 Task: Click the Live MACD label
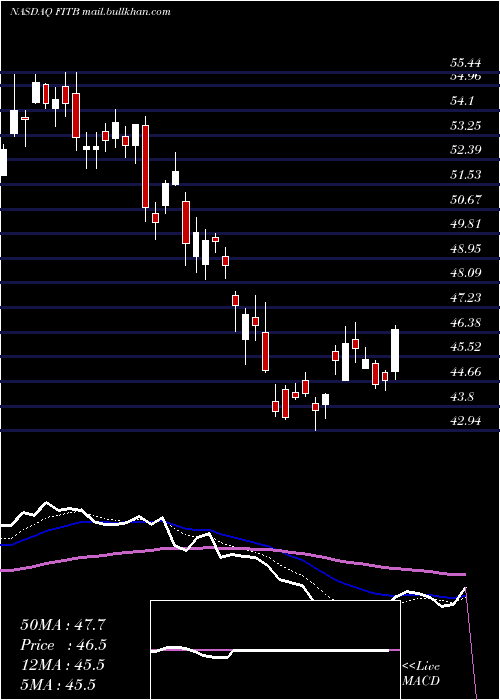tap(421, 673)
